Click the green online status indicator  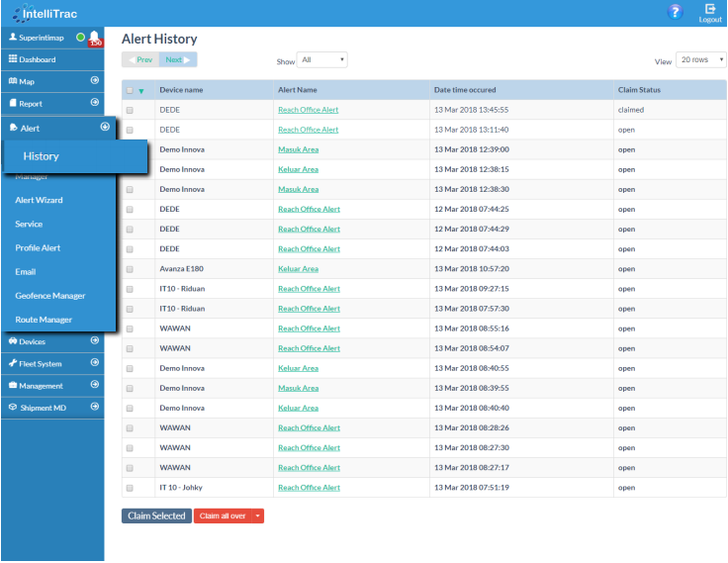(x=80, y=37)
